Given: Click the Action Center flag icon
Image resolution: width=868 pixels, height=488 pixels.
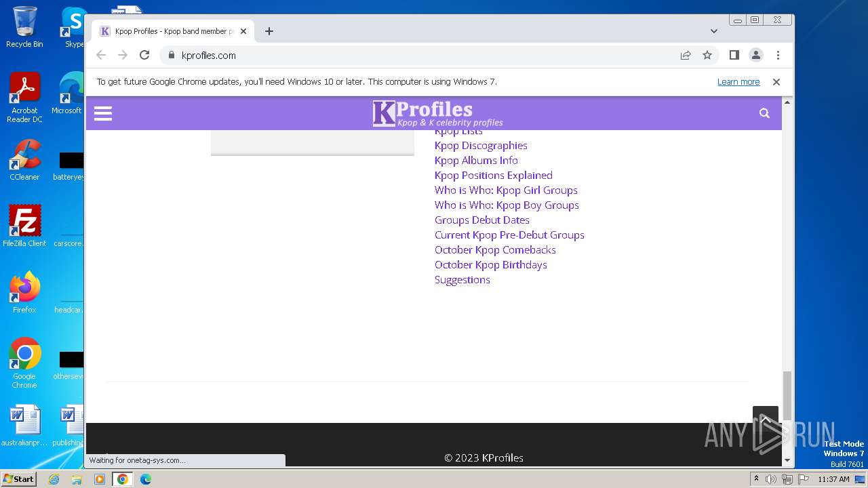Looking at the screenshot, I should coord(802,479).
